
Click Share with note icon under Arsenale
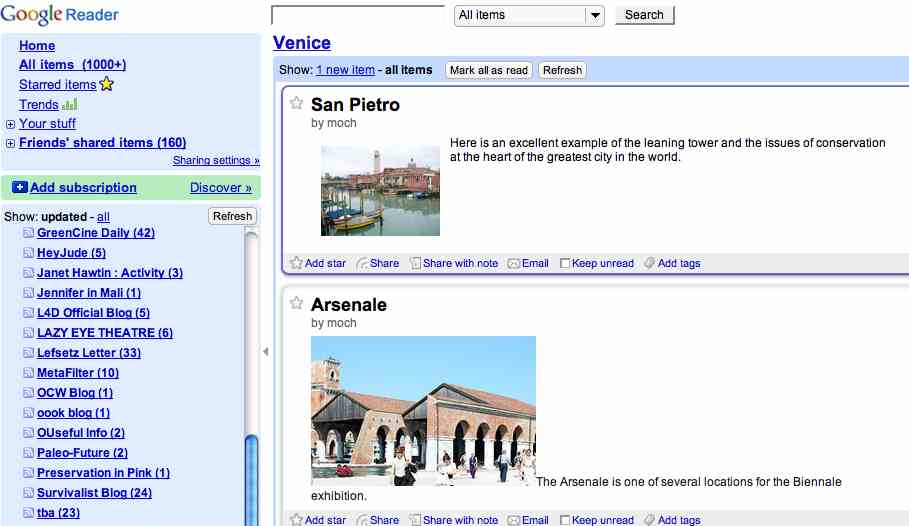[415, 520]
